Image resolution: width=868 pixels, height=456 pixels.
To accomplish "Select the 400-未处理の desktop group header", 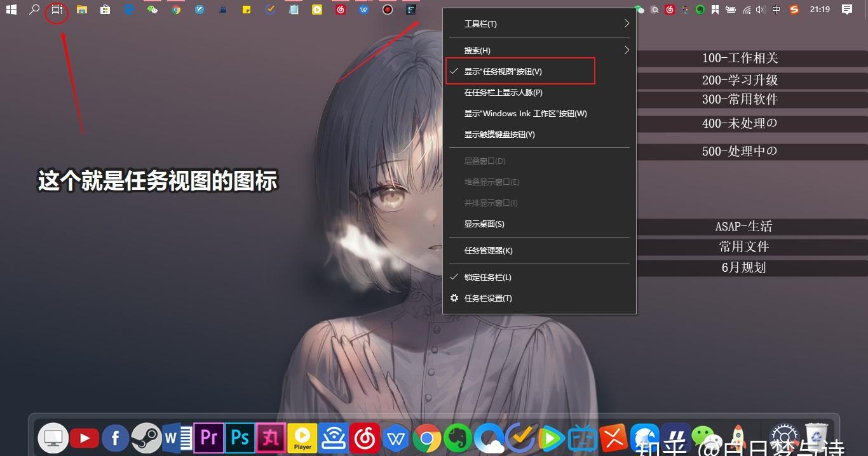I will click(x=740, y=123).
